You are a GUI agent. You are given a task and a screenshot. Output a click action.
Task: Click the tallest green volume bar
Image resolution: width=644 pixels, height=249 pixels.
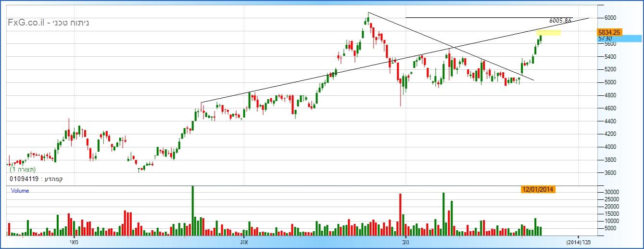click(193, 210)
